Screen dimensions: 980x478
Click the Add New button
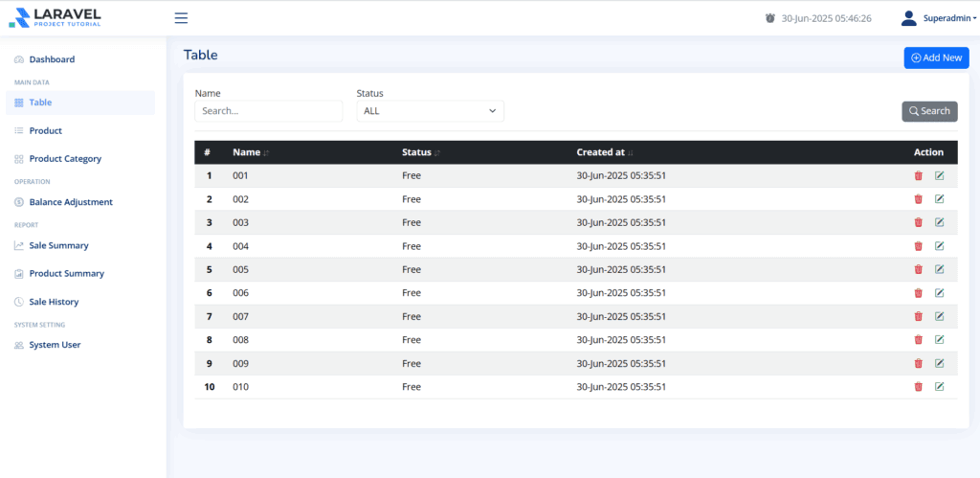(x=936, y=57)
